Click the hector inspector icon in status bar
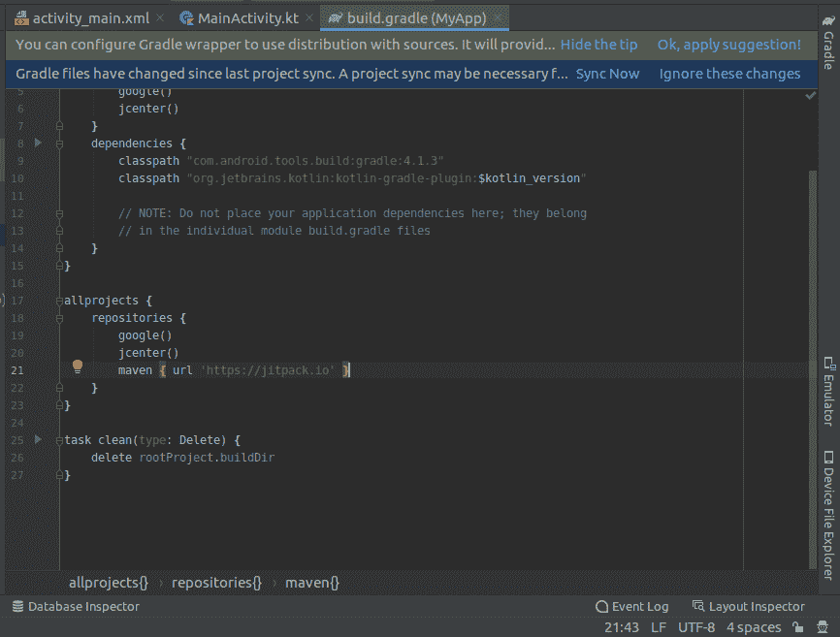The image size is (840, 637). tap(823, 627)
